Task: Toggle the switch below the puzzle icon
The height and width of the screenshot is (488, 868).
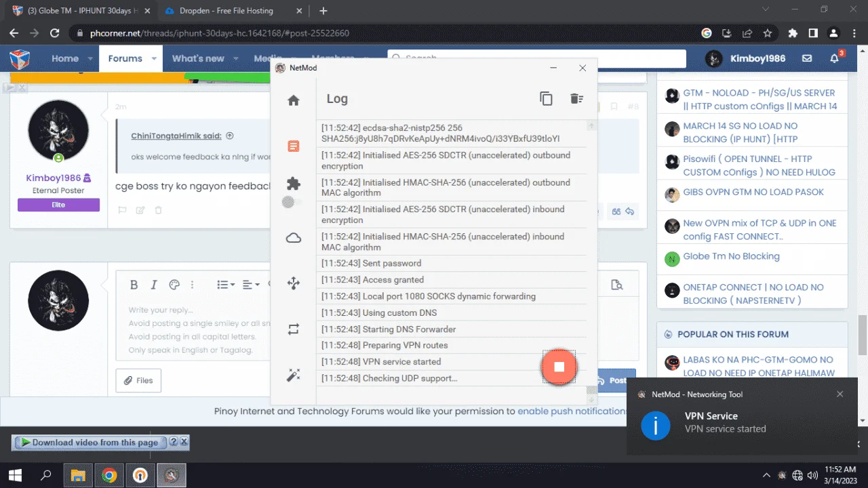Action: [292, 202]
